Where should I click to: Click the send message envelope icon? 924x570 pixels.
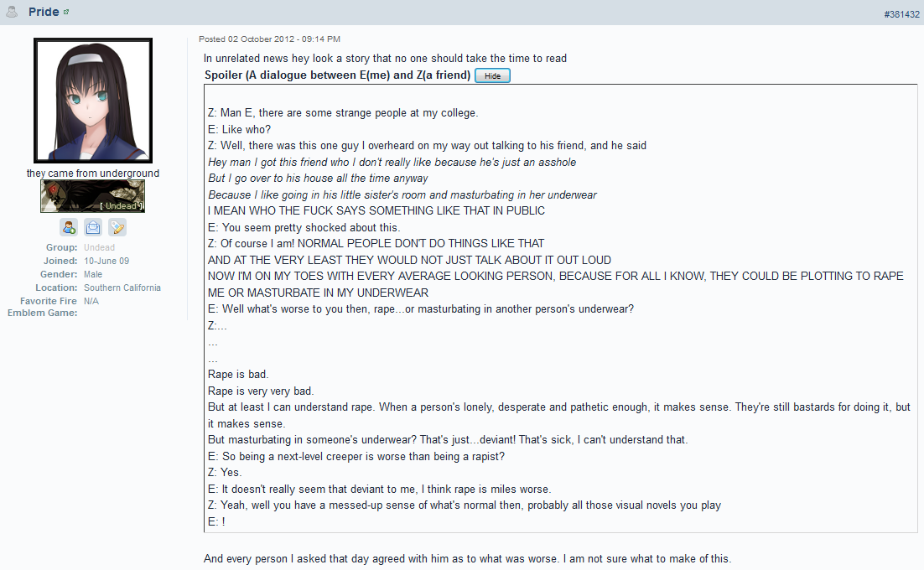coord(93,227)
